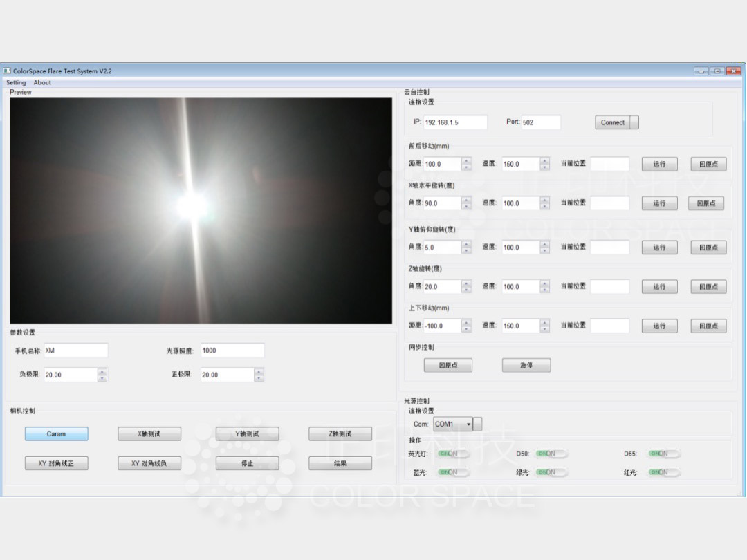Image resolution: width=747 pixels, height=560 pixels.
Task: Click small button next to COM1 dropdown
Action: 478,424
